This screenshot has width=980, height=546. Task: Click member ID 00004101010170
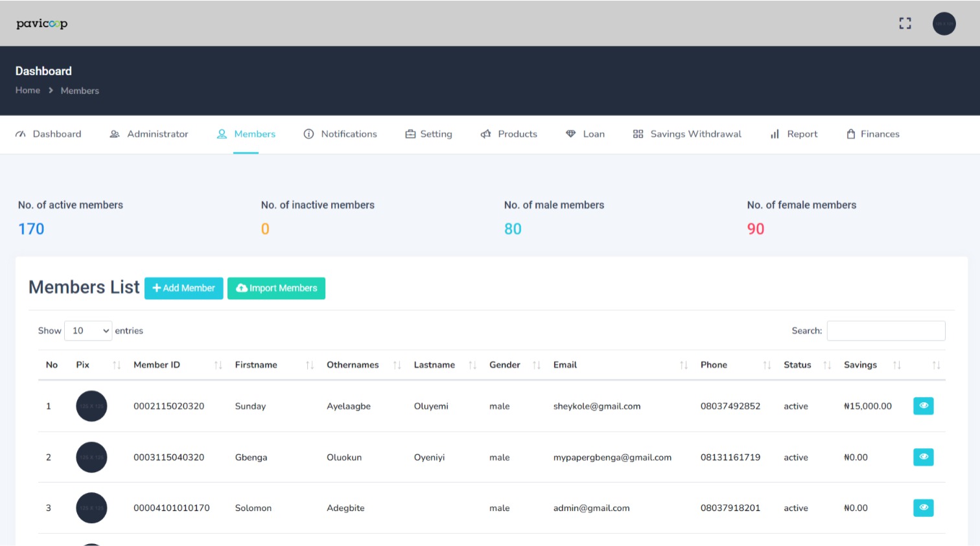click(172, 508)
